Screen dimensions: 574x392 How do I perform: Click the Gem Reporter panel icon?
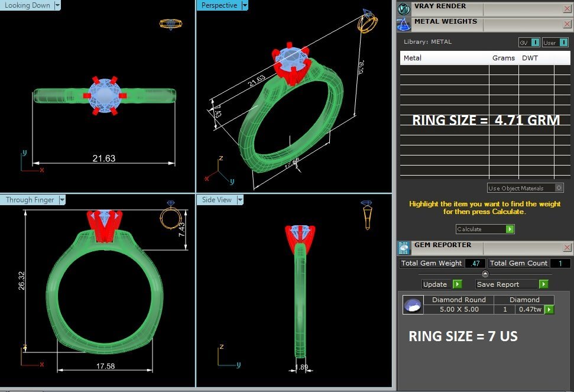pos(404,248)
